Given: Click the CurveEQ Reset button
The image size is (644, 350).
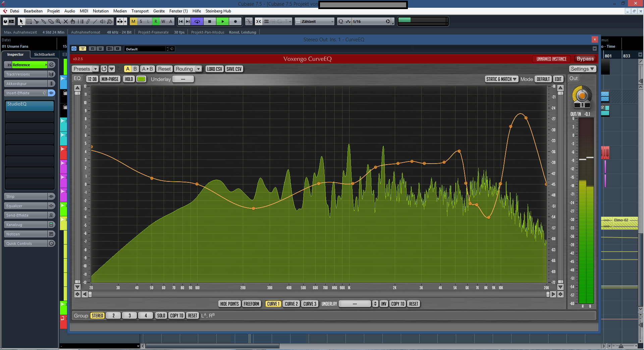Looking at the screenshot, I should 164,69.
